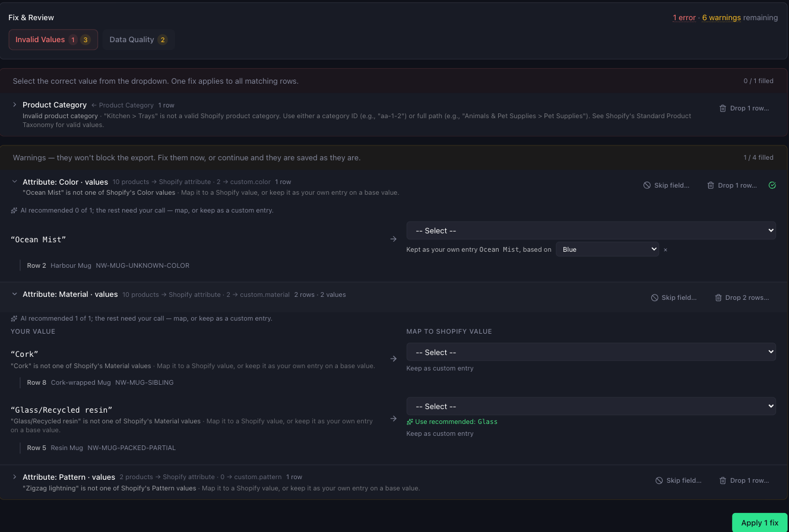The width and height of the screenshot is (789, 532).
Task: Collapse the Attribute: Material values section
Action: tap(15, 294)
